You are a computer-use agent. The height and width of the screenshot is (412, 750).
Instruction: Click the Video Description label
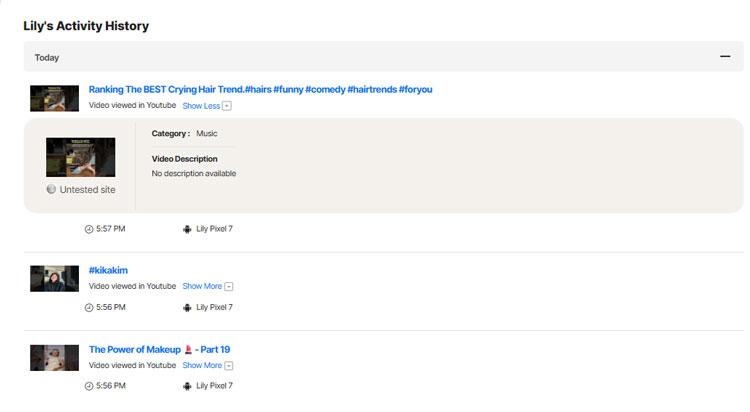[x=185, y=159]
